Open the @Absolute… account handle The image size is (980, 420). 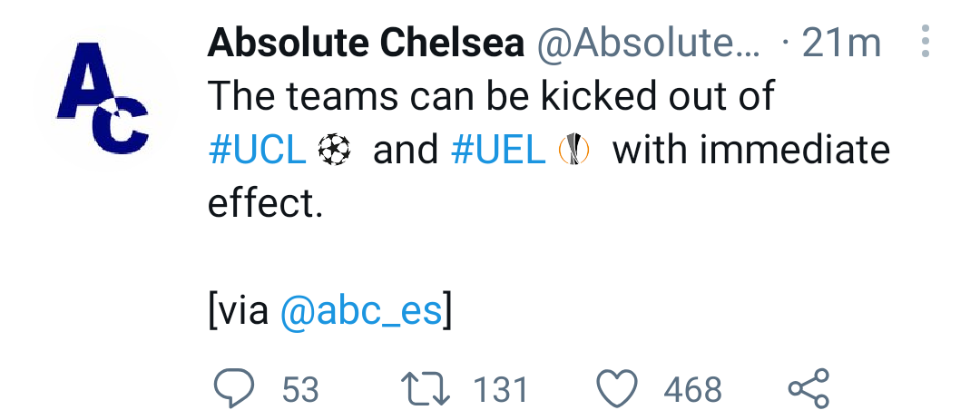(650, 44)
